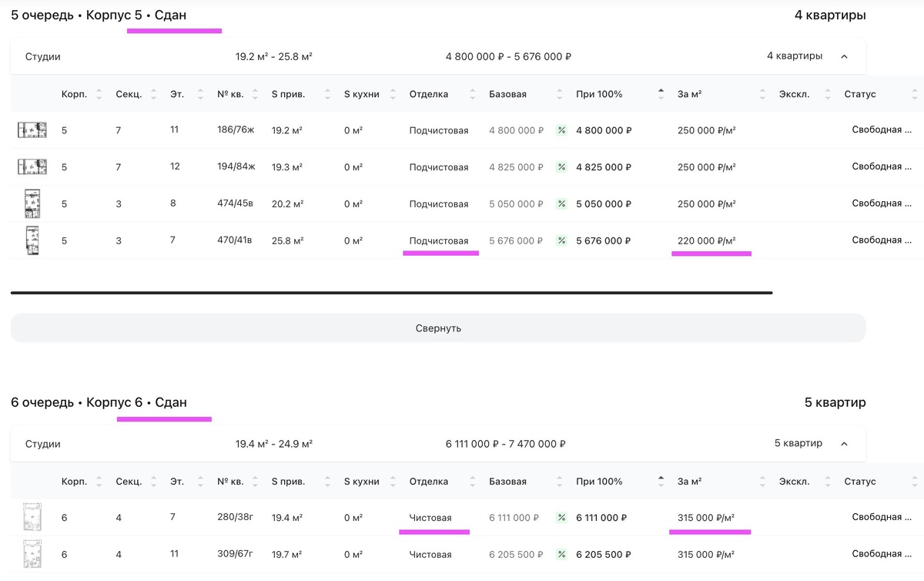Open the 5 очередь Корпус 5 heading
Image resolution: width=924 pixels, height=581 pixels.
(x=99, y=15)
